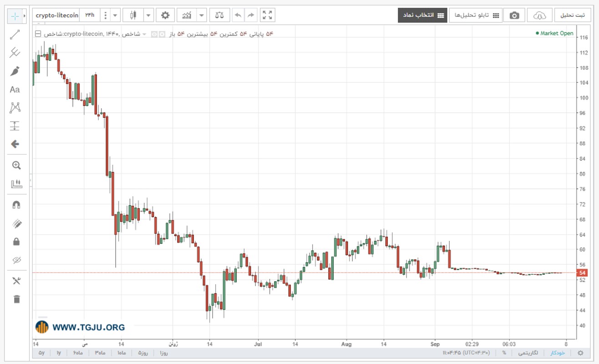Hide all drawings with eye icon
This screenshot has height=364, width=599.
pos(16,260)
